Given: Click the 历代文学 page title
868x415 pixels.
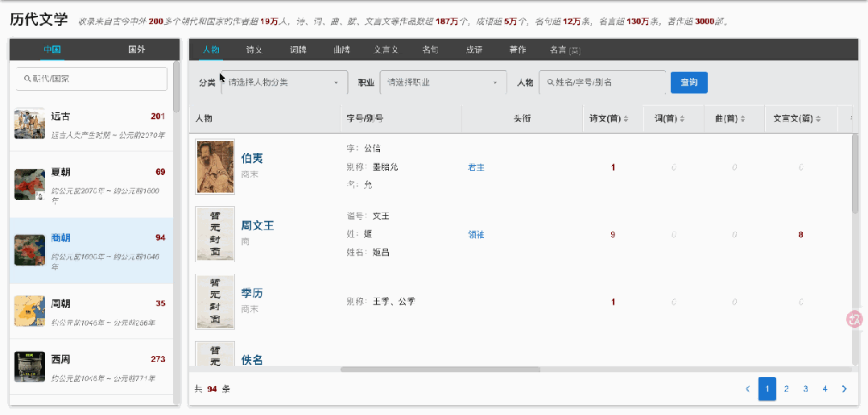Looking at the screenshot, I should tap(39, 20).
